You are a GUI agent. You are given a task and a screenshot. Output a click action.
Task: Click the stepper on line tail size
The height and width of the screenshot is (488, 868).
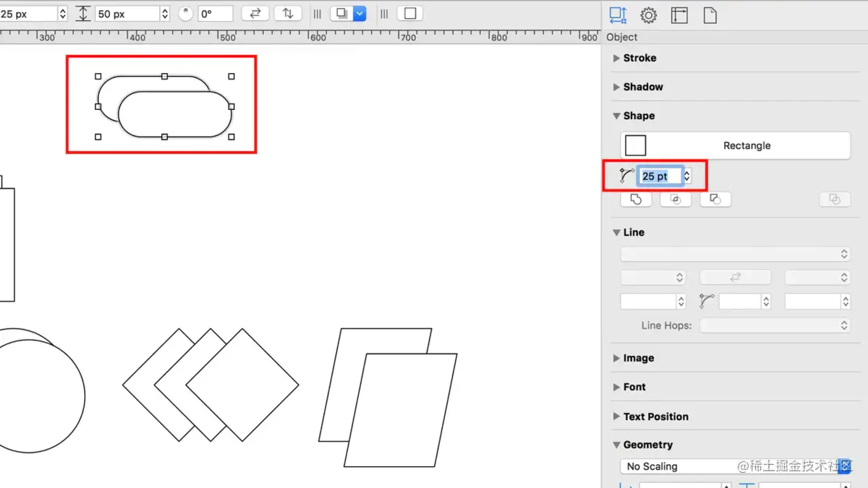pyautogui.click(x=681, y=301)
